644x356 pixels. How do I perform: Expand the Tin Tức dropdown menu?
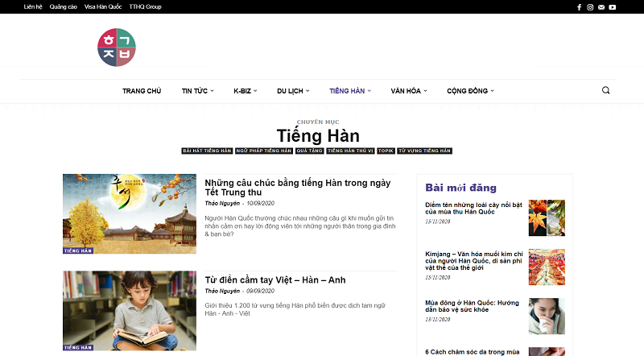coord(197,91)
